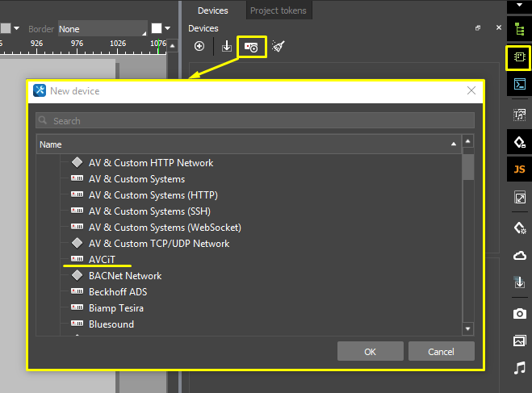Viewport: 532px width, 393px height.
Task: Open the terminal console sidebar icon
Action: [519, 84]
